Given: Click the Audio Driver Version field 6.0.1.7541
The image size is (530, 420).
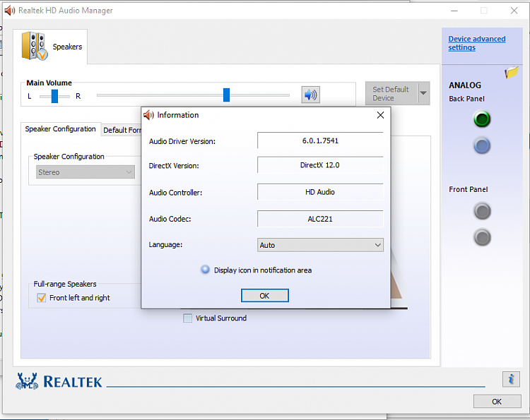Looking at the screenshot, I should (320, 140).
